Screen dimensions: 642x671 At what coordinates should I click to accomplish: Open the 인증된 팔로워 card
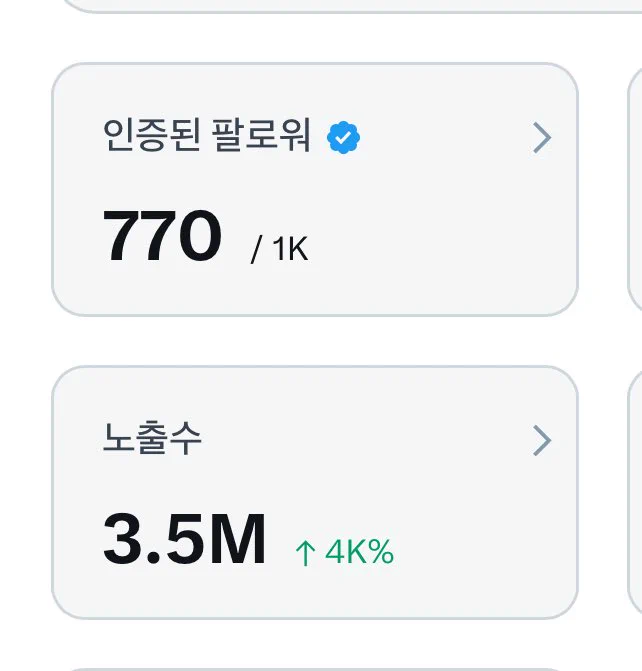tap(315, 190)
